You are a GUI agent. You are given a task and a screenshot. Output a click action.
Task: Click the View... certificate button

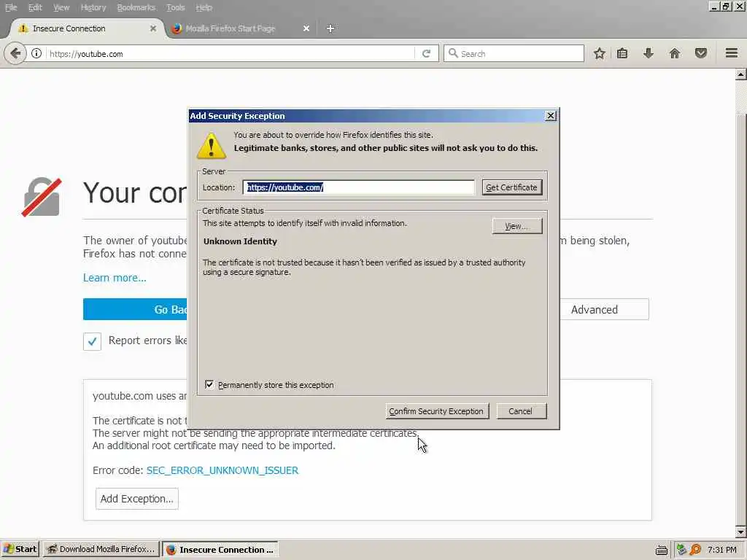pyautogui.click(x=517, y=226)
